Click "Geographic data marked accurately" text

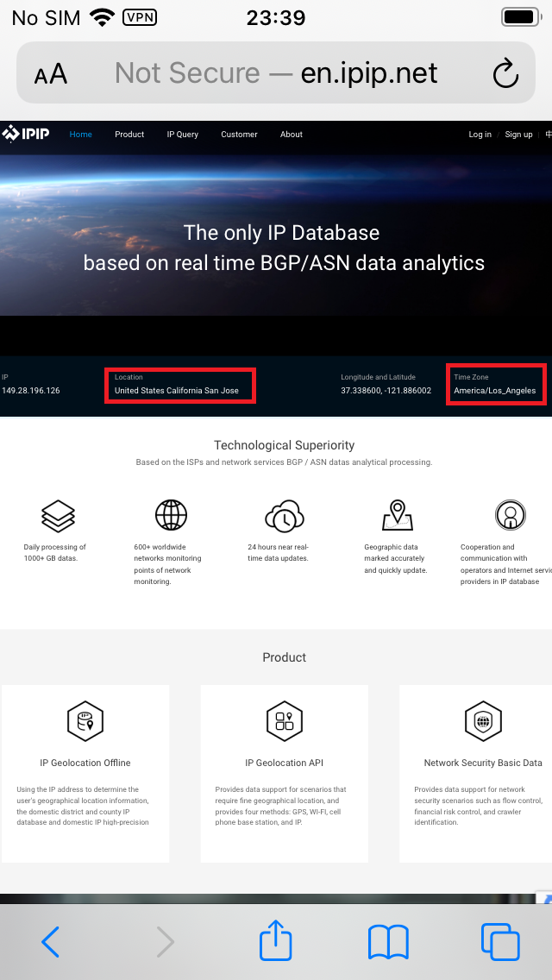coord(396,559)
